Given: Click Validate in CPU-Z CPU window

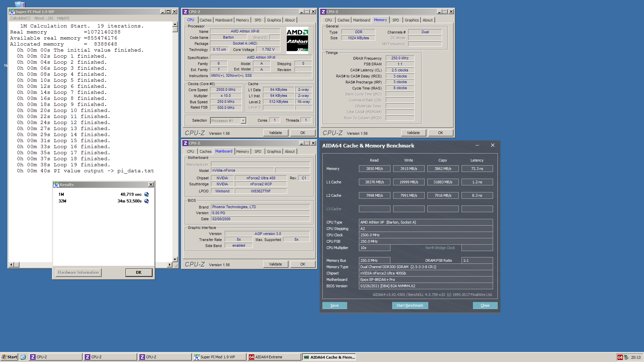Looking at the screenshot, I should click(275, 133).
